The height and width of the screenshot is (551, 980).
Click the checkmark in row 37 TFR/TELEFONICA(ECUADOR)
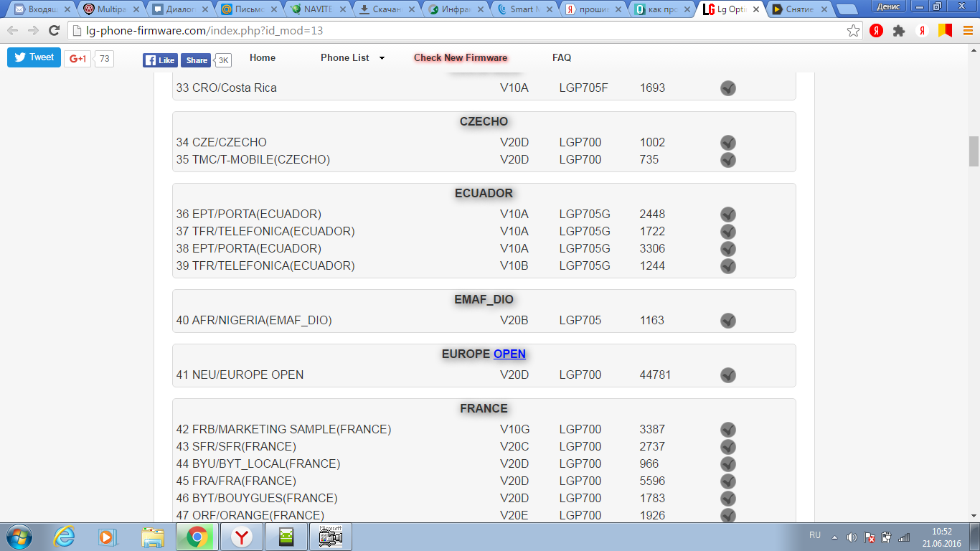[x=728, y=232]
